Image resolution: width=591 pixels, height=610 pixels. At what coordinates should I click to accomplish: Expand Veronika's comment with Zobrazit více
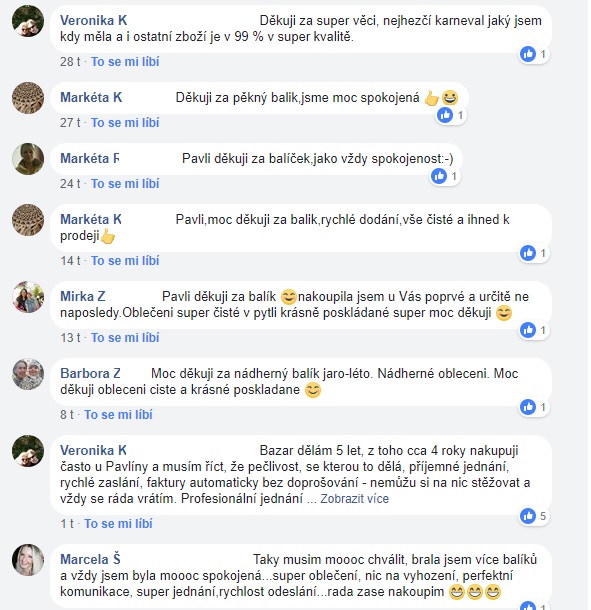pos(354,498)
